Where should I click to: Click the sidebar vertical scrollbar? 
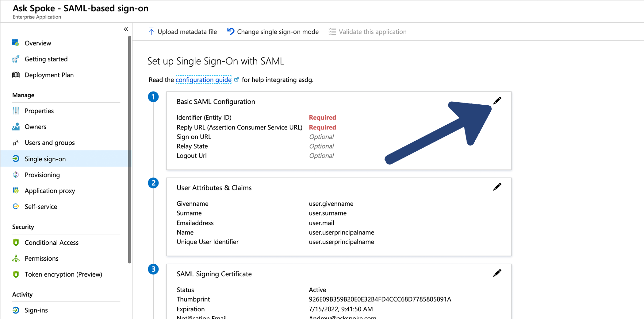(129, 150)
